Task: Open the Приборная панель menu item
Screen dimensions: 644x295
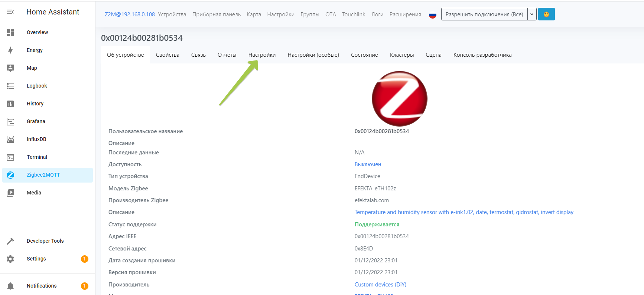Action: (x=217, y=14)
